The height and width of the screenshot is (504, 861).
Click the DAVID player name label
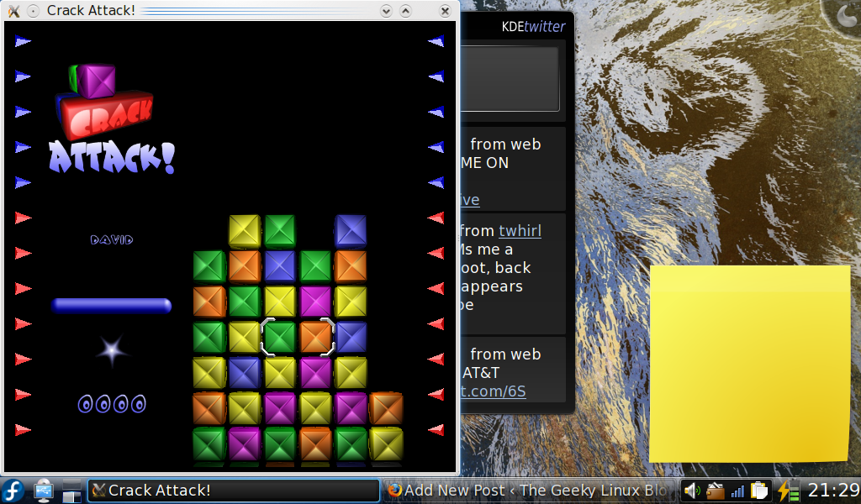[x=112, y=239]
